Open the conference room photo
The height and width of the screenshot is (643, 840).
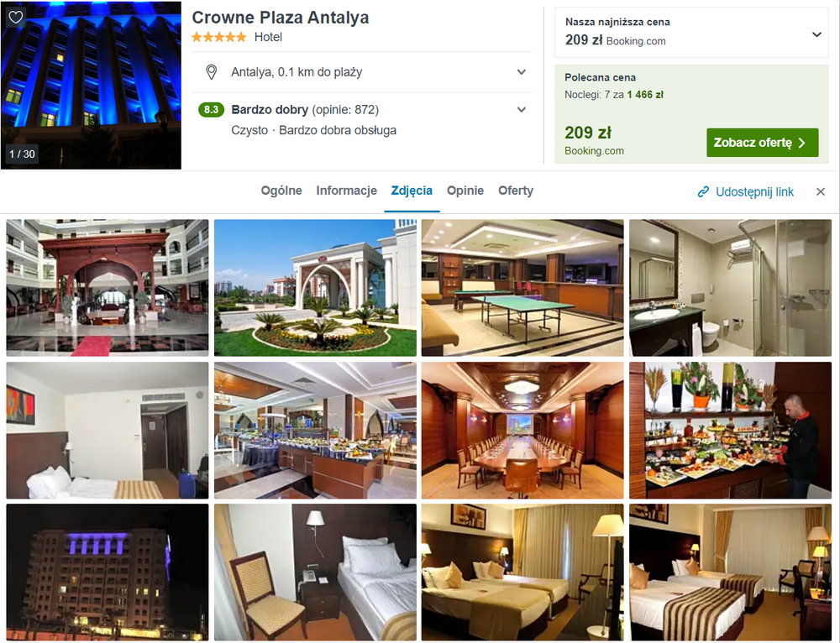(x=522, y=431)
